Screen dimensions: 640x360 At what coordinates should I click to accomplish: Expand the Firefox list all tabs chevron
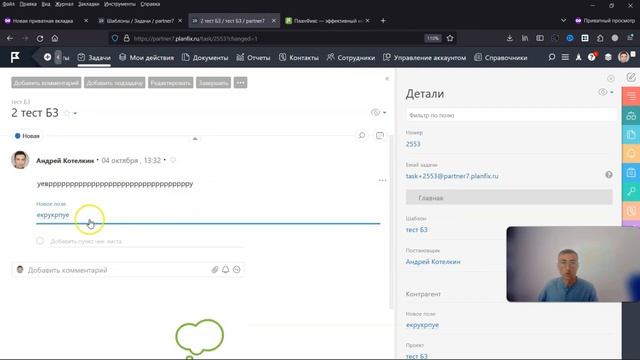click(x=563, y=20)
